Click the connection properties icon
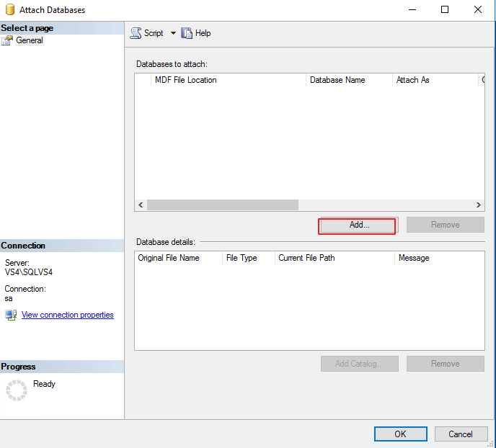The image size is (496, 448). coord(11,315)
